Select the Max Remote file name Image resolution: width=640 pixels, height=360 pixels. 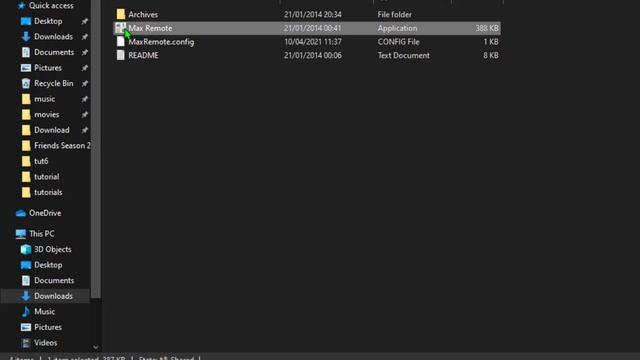150,28
